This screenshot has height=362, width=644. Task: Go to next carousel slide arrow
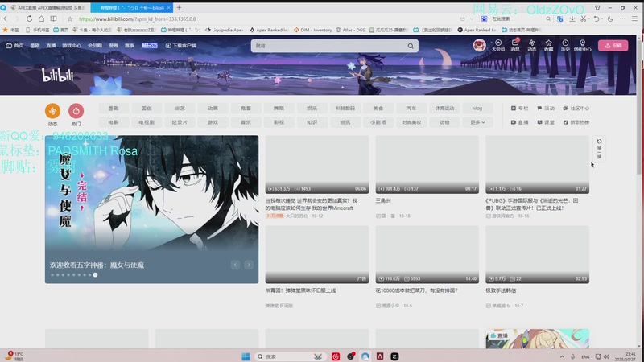(x=249, y=265)
